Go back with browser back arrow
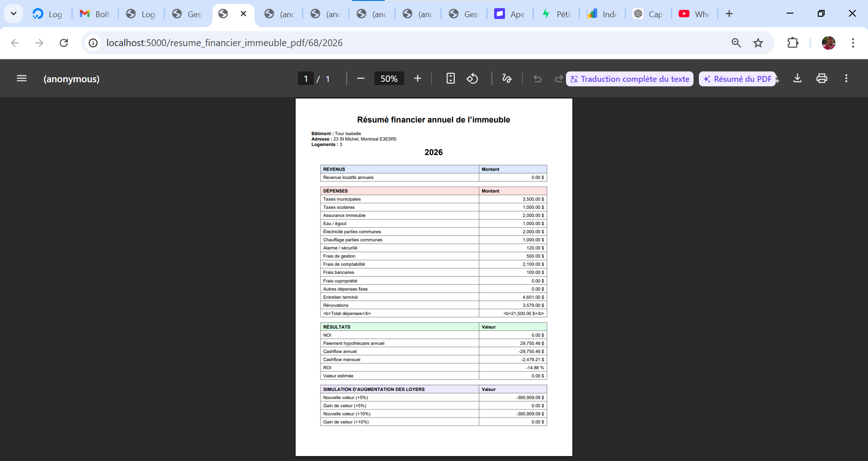 point(15,43)
